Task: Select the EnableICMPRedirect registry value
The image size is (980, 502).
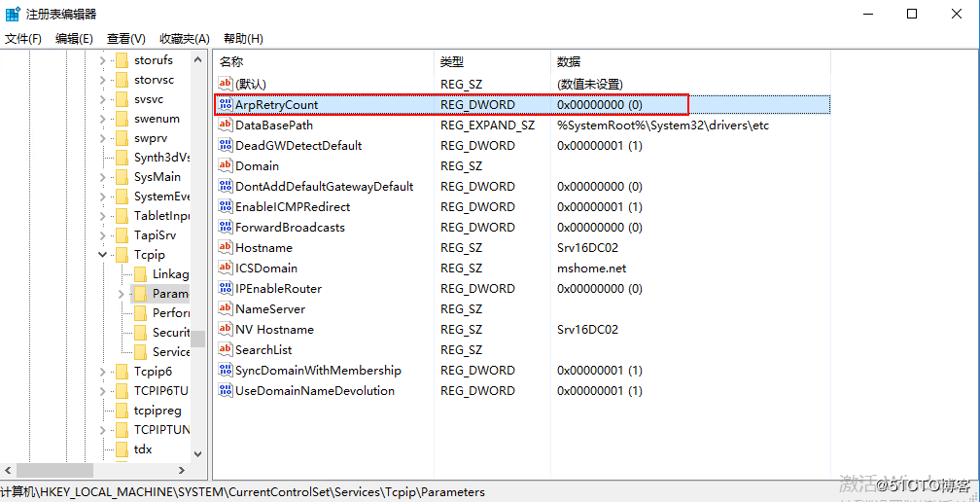Action: coord(292,207)
